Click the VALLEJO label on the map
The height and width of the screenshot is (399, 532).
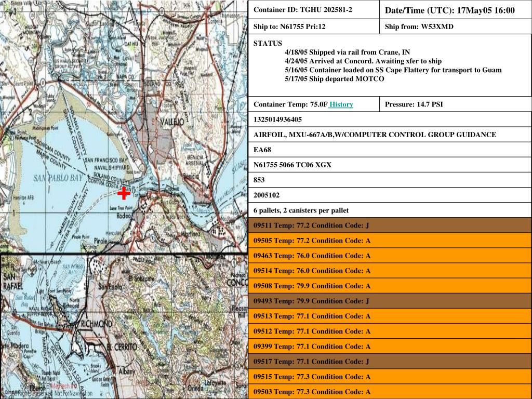click(172, 122)
